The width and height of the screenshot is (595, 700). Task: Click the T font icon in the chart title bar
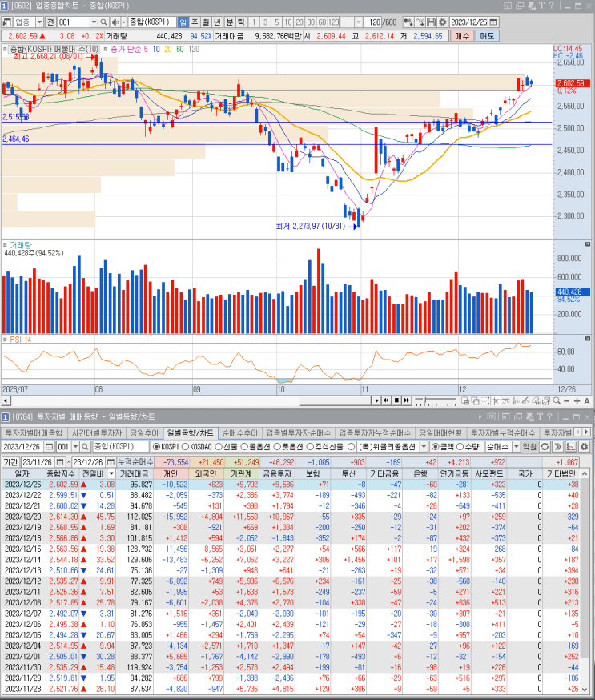pyautogui.click(x=542, y=6)
